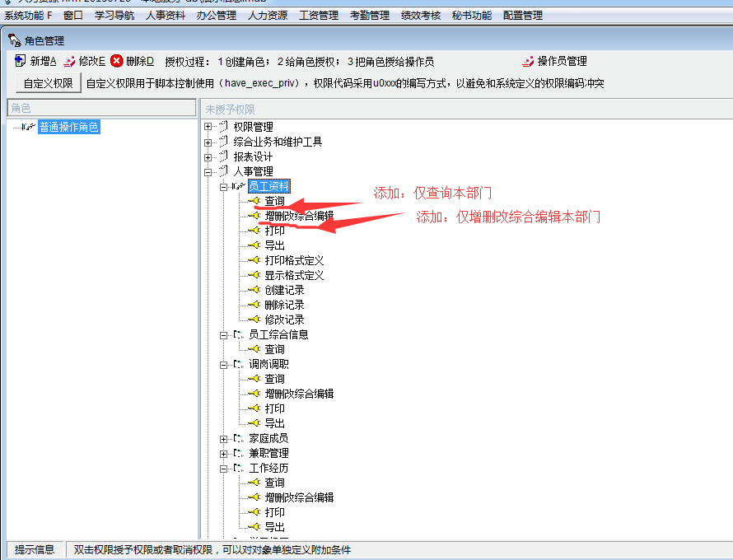Image resolution: width=733 pixels, height=560 pixels.
Task: Click the 修改E edit icon
Action: click(69, 61)
